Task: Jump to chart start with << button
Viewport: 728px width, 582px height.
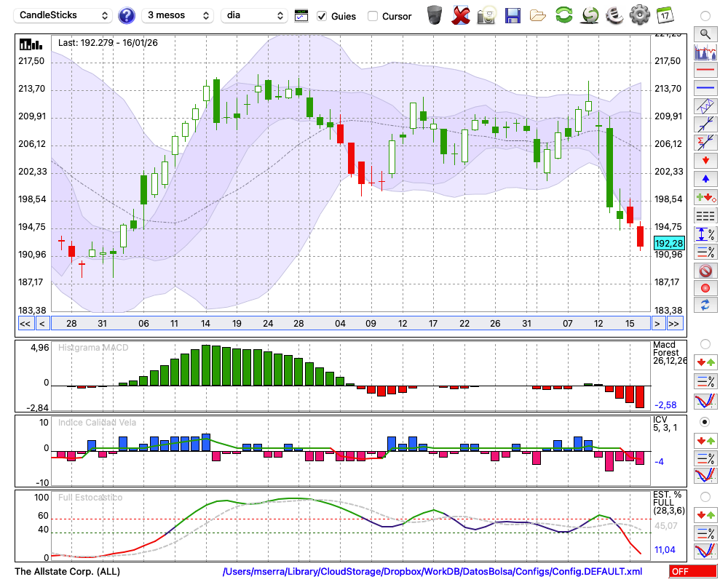Action: click(x=25, y=324)
